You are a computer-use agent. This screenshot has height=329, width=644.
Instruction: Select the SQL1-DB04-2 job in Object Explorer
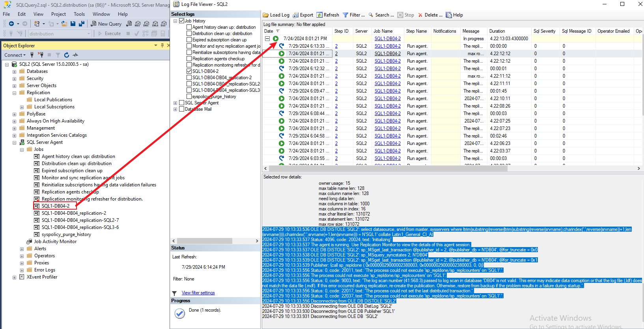56,206
